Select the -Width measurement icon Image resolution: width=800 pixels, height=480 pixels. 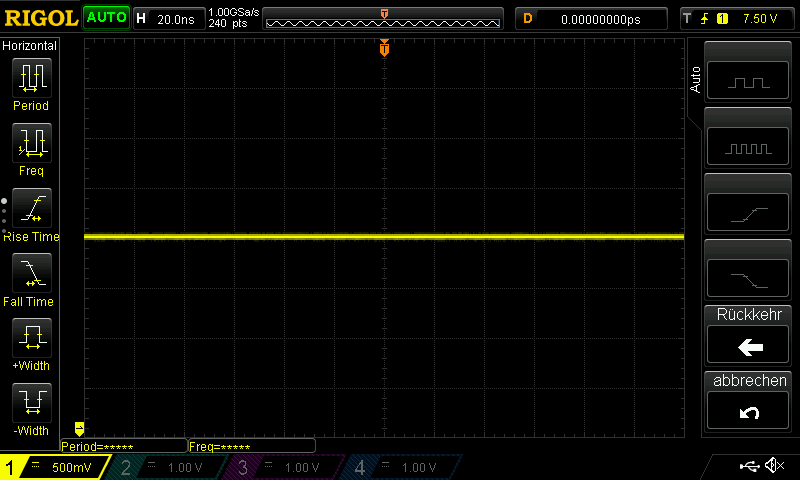(32, 402)
